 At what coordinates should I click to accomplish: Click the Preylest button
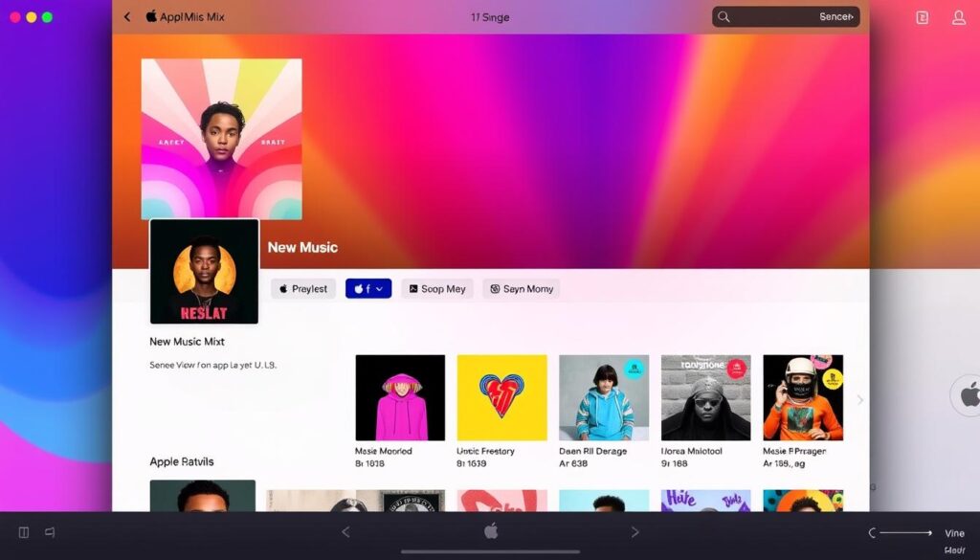(x=303, y=289)
